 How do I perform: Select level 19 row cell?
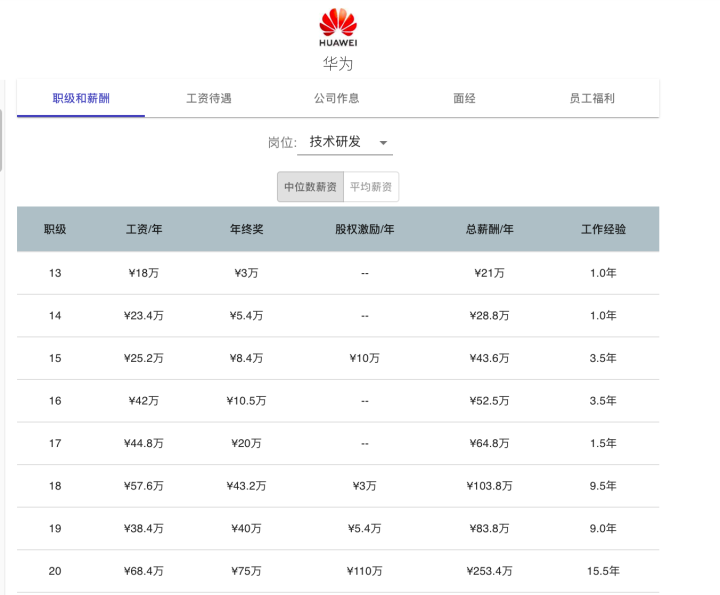tap(55, 528)
